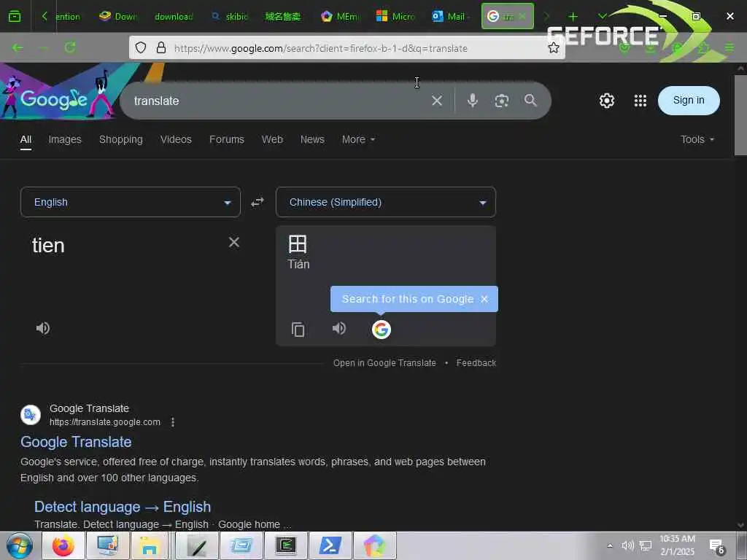Reload the current page

(x=70, y=47)
